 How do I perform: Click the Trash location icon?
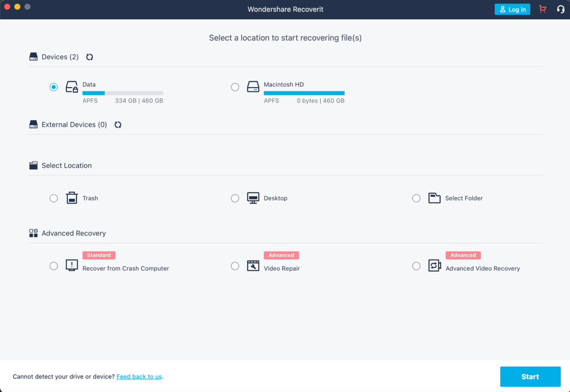point(72,198)
